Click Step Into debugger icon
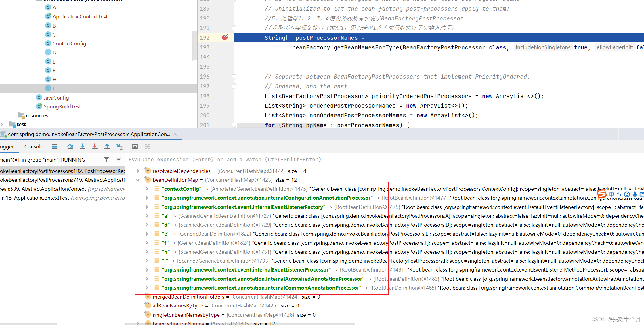Image resolution: width=644 pixels, height=325 pixels. tap(83, 147)
